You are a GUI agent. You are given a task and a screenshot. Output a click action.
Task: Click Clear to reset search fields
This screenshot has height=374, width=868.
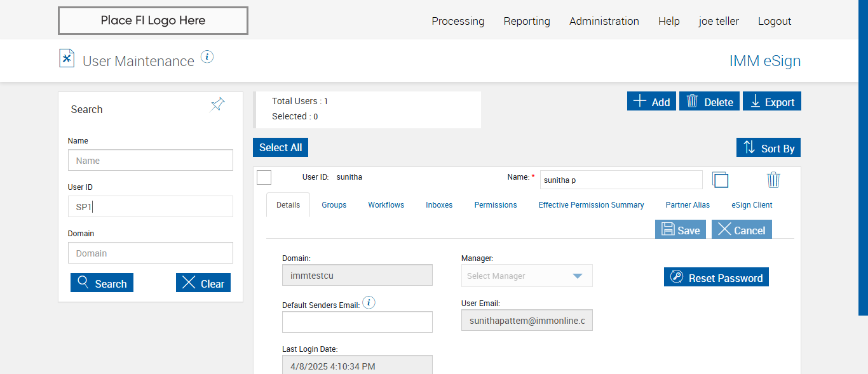(203, 283)
